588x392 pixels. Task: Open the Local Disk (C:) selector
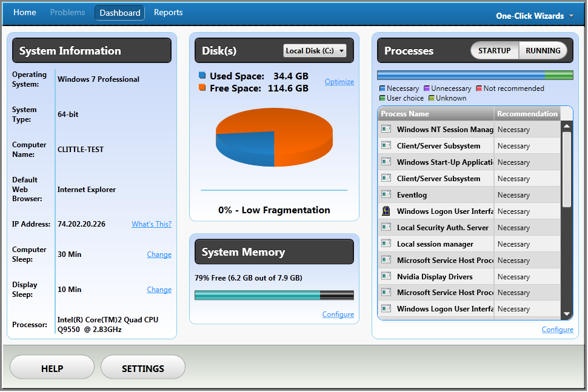(315, 51)
